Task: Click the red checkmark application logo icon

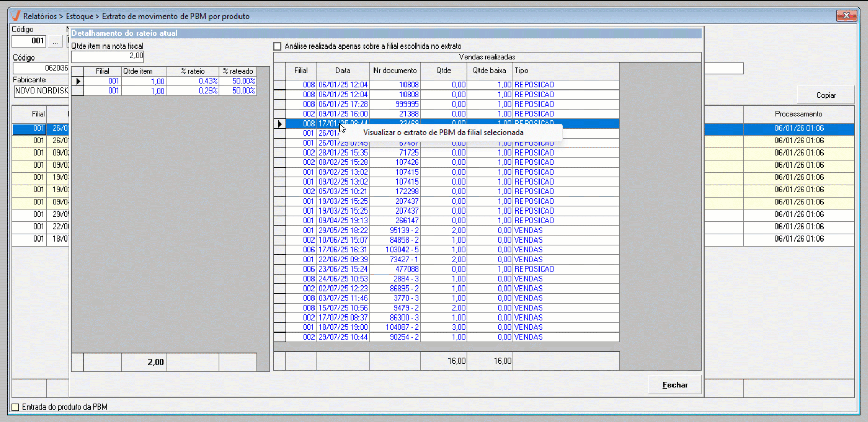Action: 16,16
